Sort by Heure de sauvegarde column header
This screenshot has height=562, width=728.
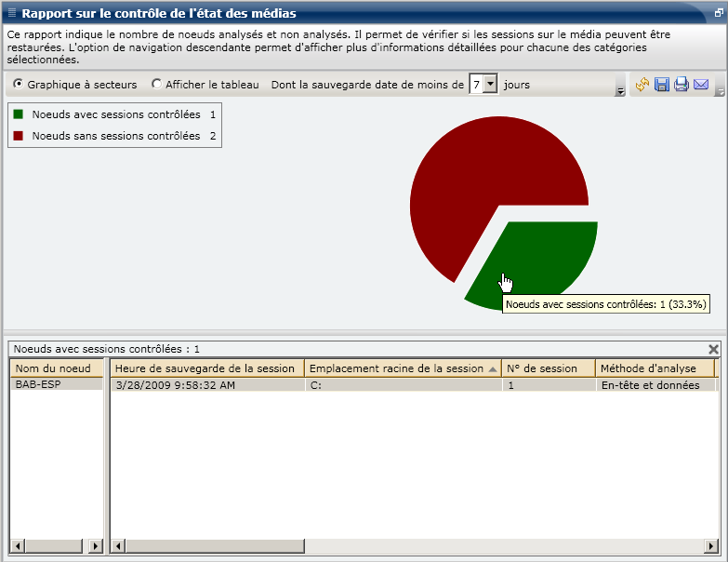click(x=204, y=368)
